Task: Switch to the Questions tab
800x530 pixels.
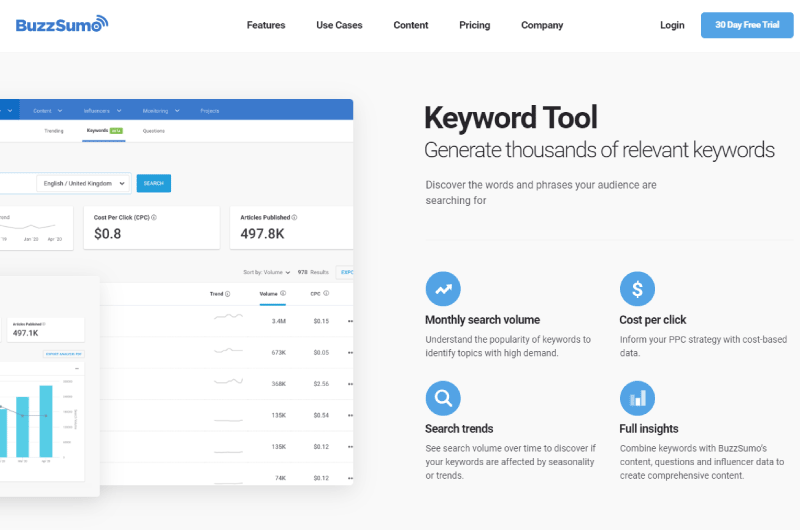Action: (154, 131)
